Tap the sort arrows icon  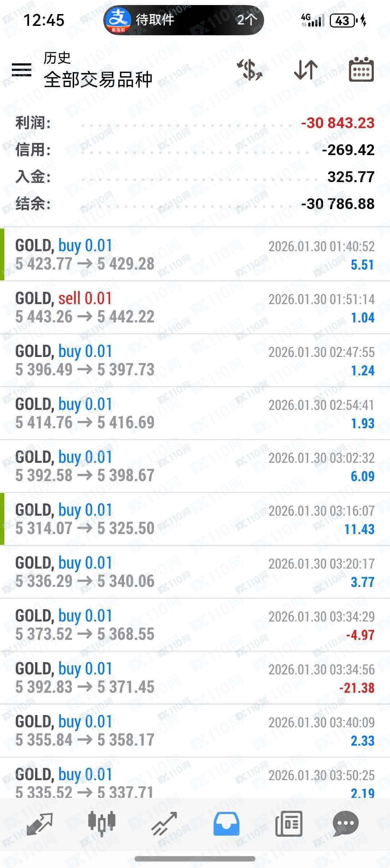[x=305, y=70]
